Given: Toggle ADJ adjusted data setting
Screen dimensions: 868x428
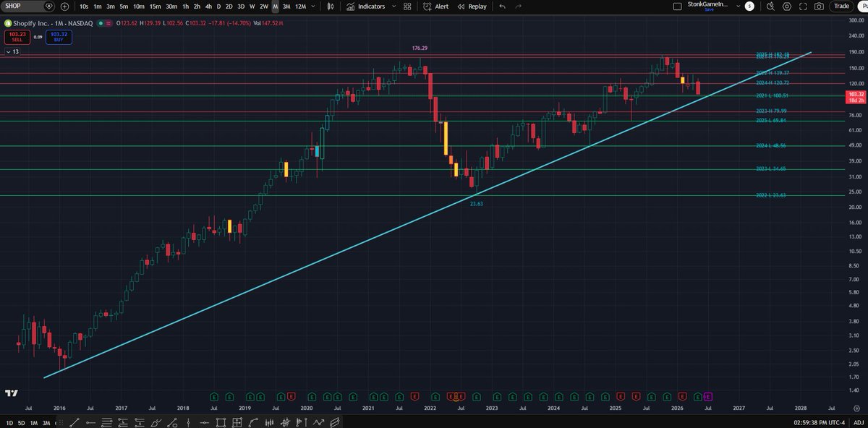Looking at the screenshot, I should pos(857,422).
